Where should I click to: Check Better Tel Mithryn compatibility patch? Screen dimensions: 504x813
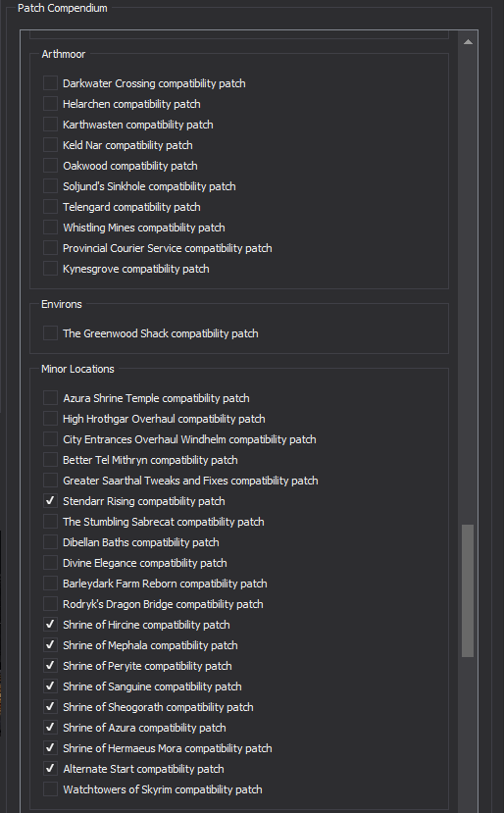click(x=50, y=460)
